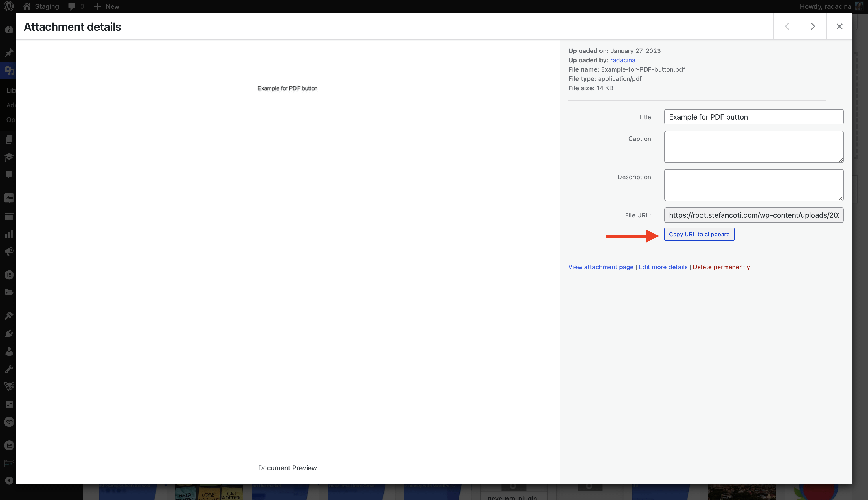Viewport: 868px width, 500px height.
Task: Select the File URL field
Action: tap(753, 215)
